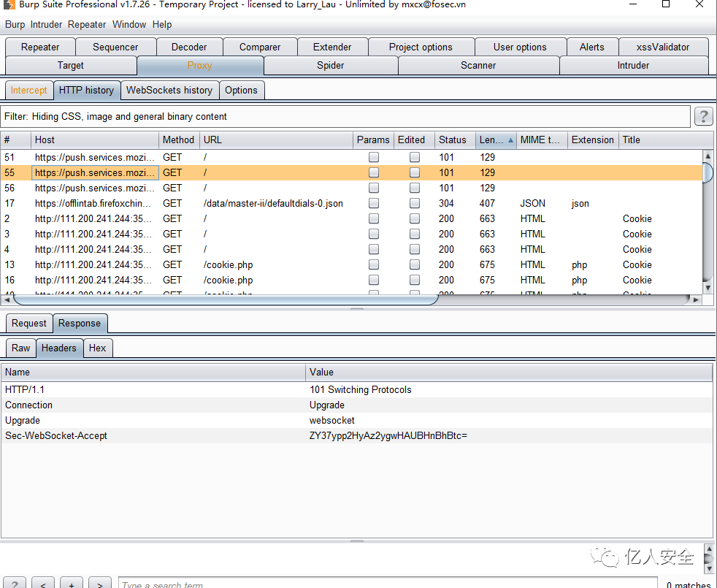Open the Burp menu
717x588 pixels.
(15, 25)
